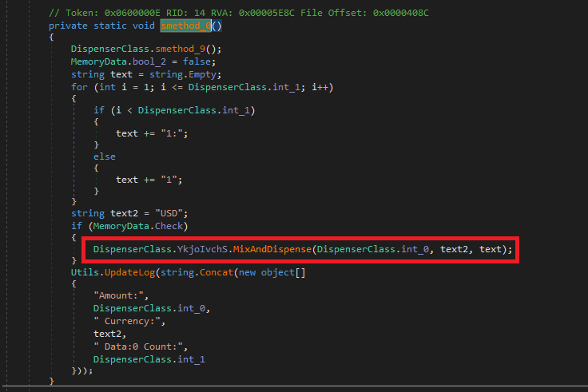Click int_1 inside the if condition
Viewport: 588px width, 392px height.
point(236,109)
